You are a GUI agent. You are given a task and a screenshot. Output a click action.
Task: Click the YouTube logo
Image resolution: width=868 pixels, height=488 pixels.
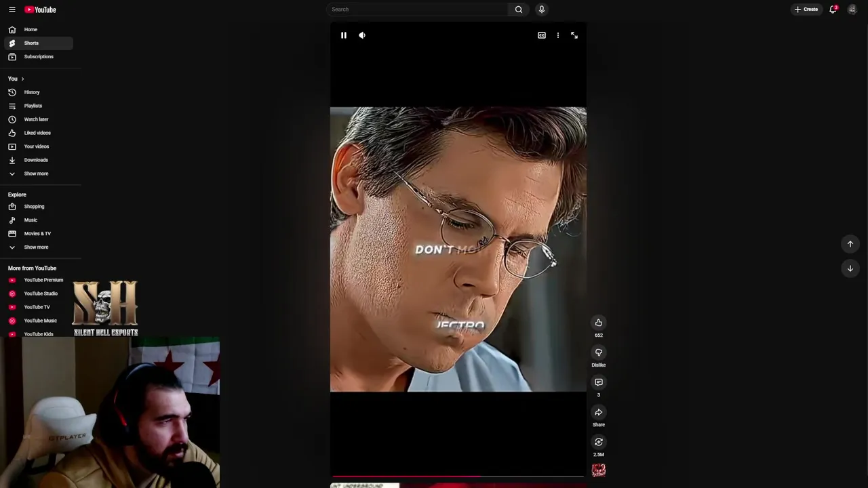tap(41, 9)
